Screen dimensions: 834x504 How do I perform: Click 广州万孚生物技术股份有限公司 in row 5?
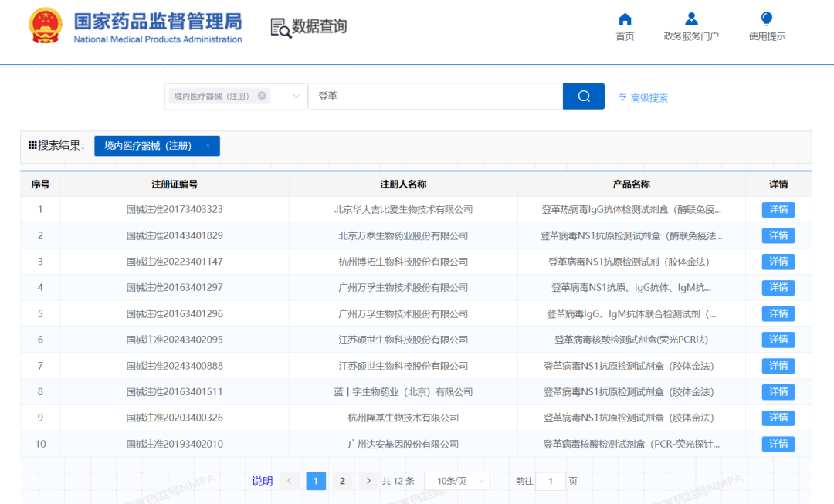point(403,313)
